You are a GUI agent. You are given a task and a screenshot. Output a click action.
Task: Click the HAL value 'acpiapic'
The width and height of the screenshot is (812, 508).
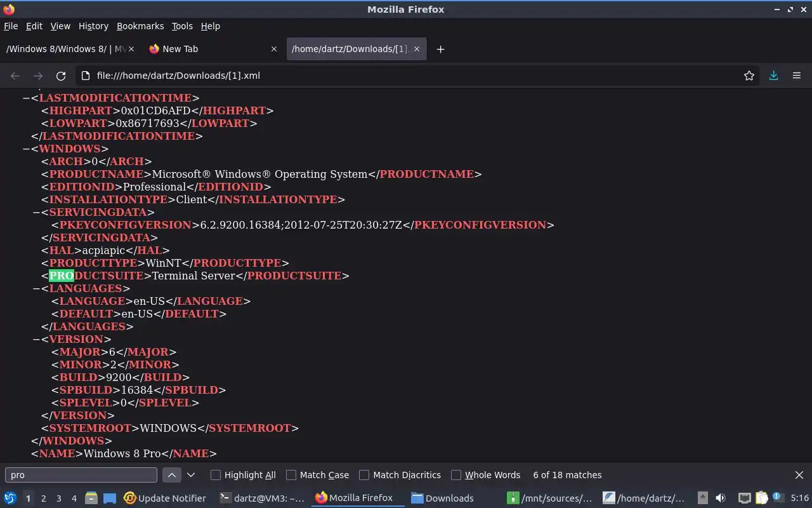point(104,250)
